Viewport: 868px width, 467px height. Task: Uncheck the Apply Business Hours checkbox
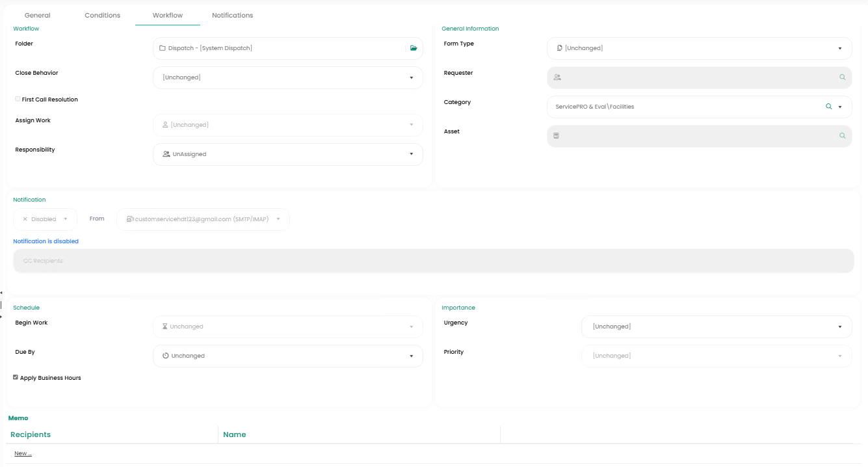(x=16, y=377)
